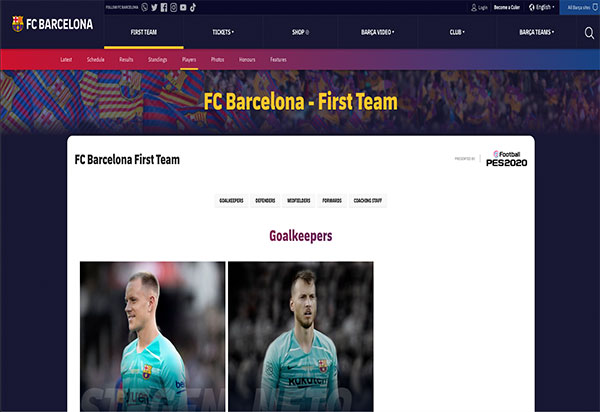Screen dimensions: 600x412
Task: Open Ter Stegen goalkeeper photo card
Action: (152, 337)
